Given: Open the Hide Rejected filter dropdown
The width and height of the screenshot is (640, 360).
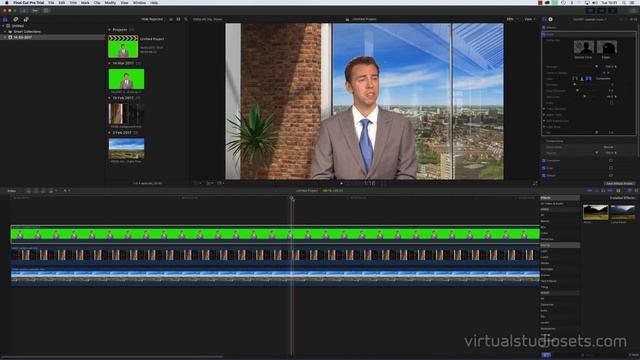Looking at the screenshot, I should (x=152, y=19).
